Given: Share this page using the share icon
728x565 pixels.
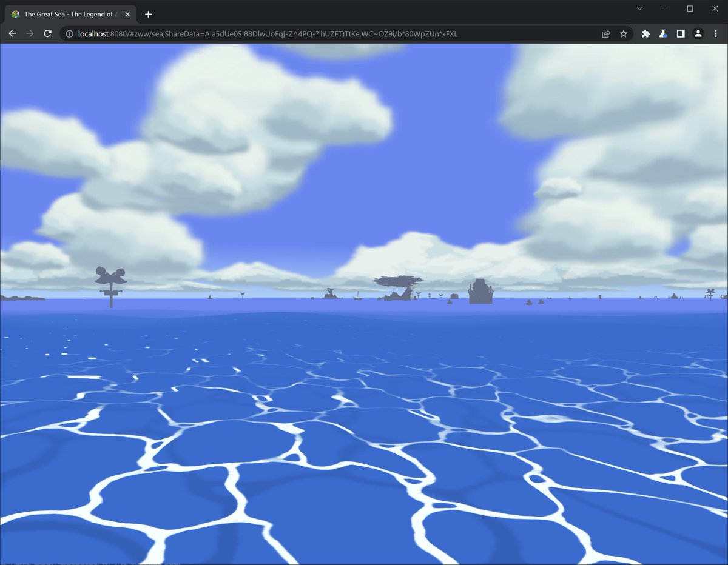Looking at the screenshot, I should coord(605,34).
